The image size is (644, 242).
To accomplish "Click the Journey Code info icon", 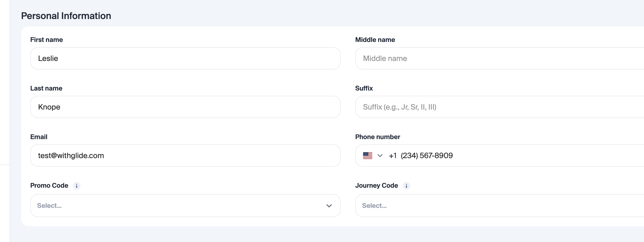I will (406, 186).
